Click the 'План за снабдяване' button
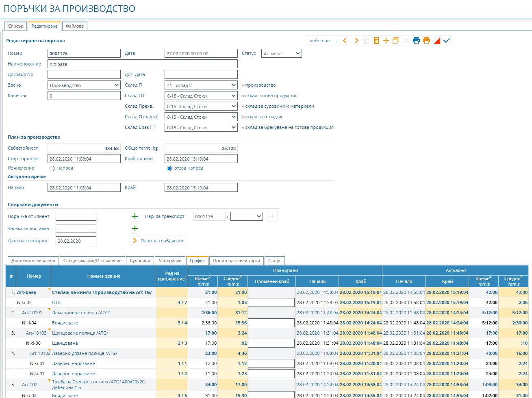The height and width of the screenshot is (398, 532). (x=159, y=241)
